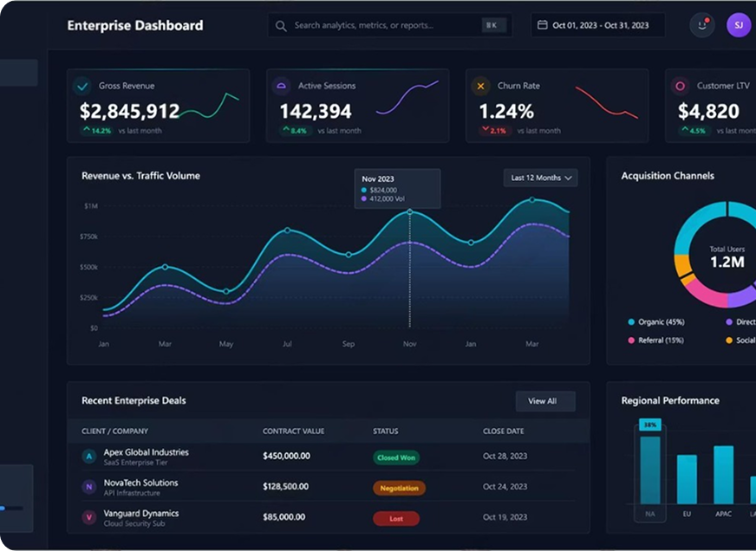Viewport: 756px width, 551px height.
Task: Click the search magnifier icon
Action: [x=281, y=26]
